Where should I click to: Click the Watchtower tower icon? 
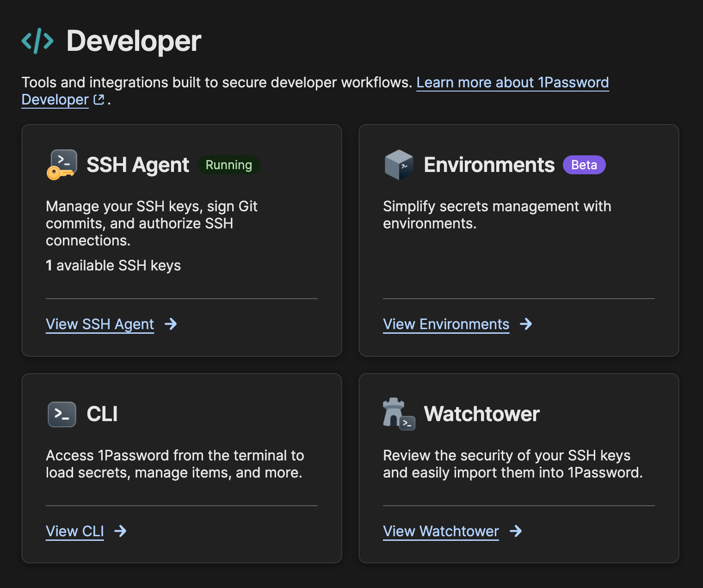click(x=398, y=414)
